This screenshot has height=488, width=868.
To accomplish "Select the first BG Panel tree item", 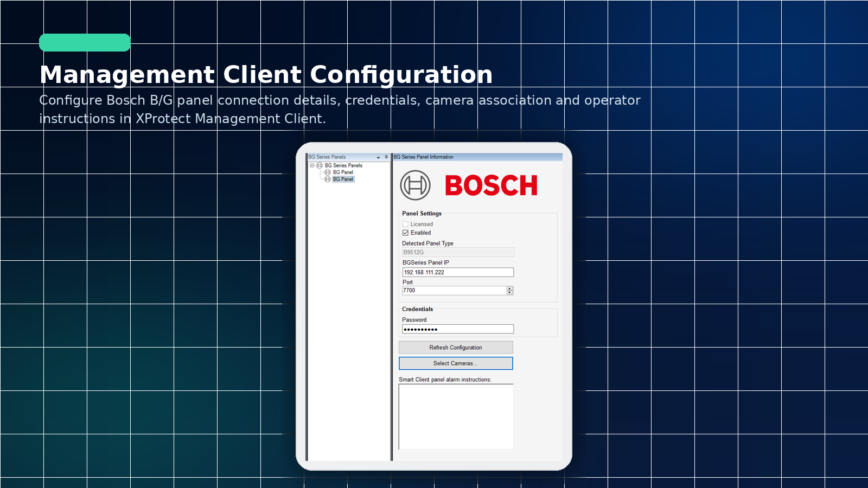I will (x=343, y=172).
